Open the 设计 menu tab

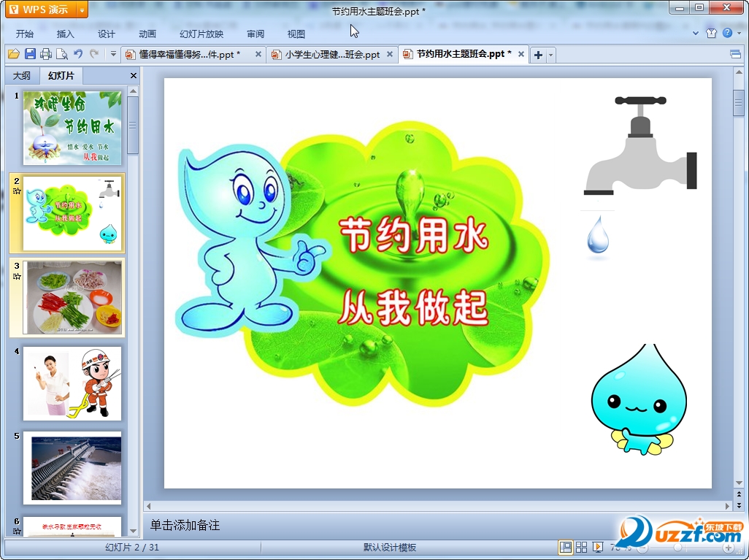(x=106, y=34)
